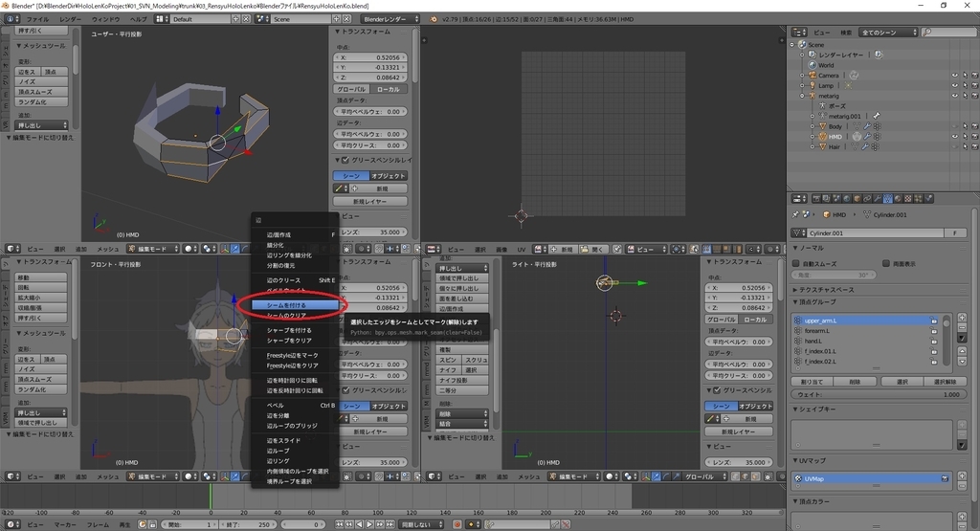Click グローバル button in top-left transform panel
The width and height of the screenshot is (980, 531).
(x=350, y=89)
